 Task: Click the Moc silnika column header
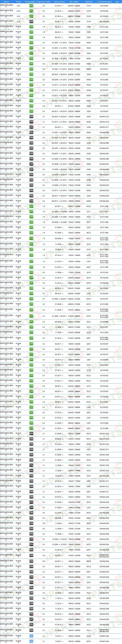pyautogui.click(x=74, y=2)
